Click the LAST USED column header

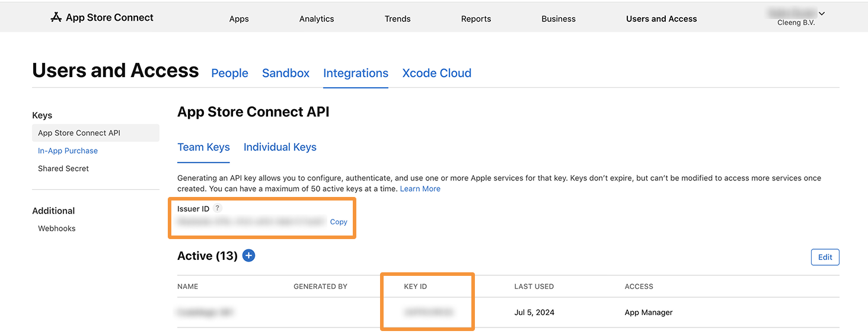(x=534, y=287)
